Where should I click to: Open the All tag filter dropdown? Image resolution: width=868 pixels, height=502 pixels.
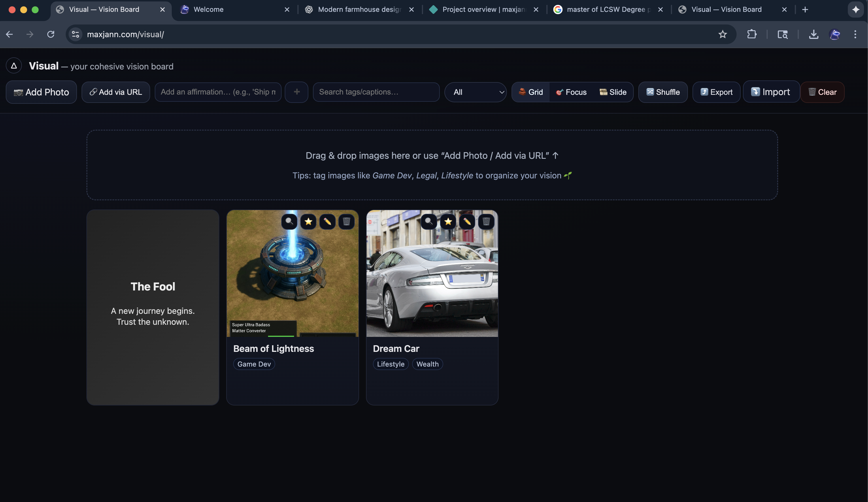pyautogui.click(x=475, y=92)
